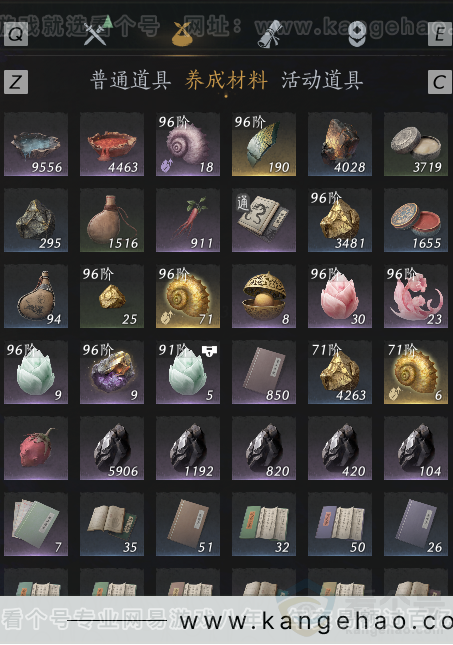
Task: Select the ginseng root item with 911
Action: coord(188,220)
